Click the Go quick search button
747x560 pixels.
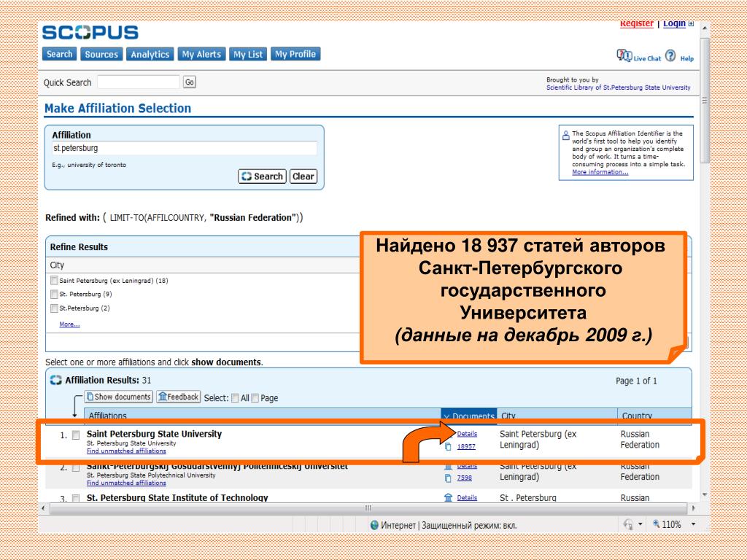coord(190,82)
